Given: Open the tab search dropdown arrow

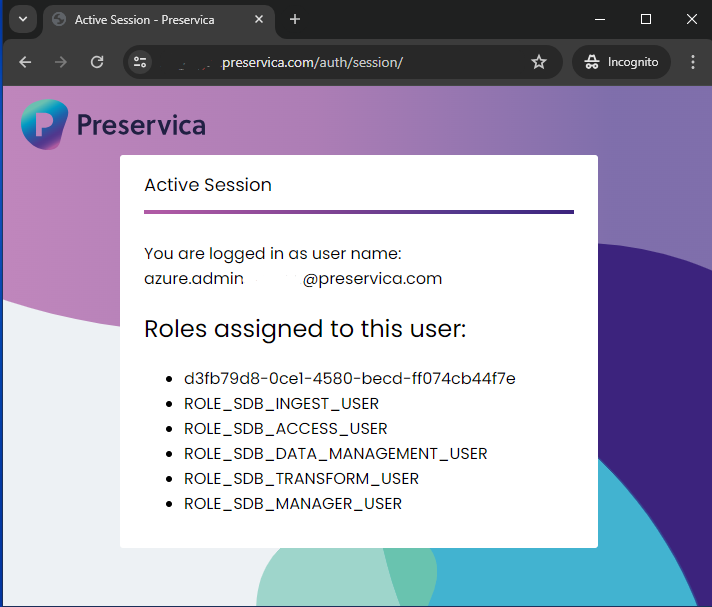Looking at the screenshot, I should coord(23,20).
